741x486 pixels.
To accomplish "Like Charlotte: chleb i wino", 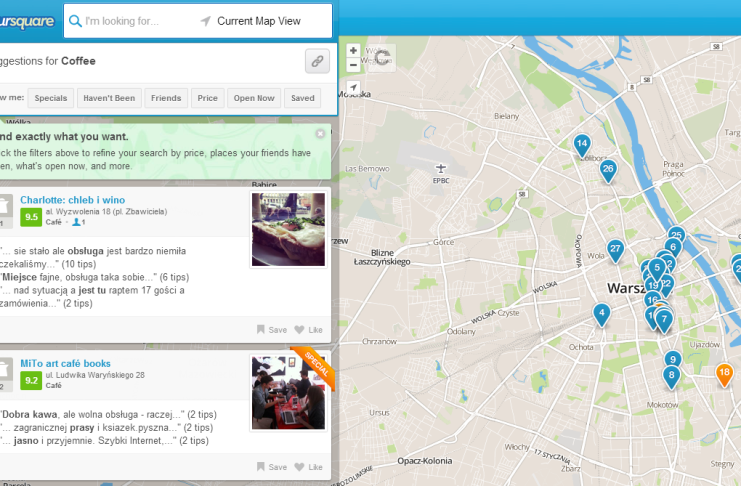I will (x=309, y=330).
